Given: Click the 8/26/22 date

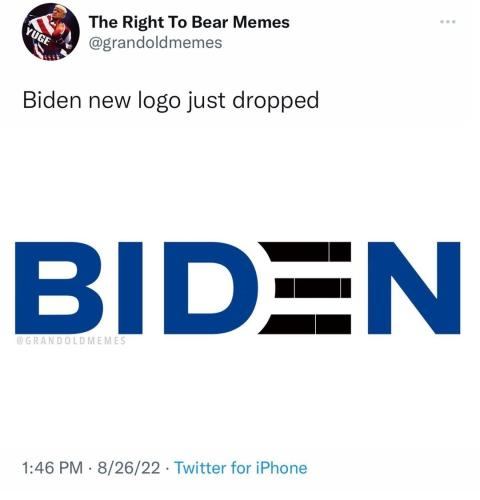Looking at the screenshot, I should [x=129, y=468].
